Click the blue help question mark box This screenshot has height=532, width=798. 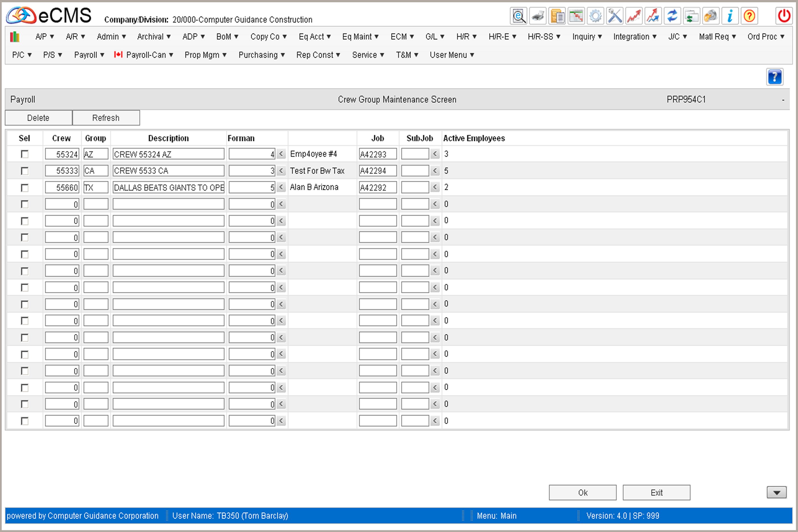[x=774, y=77]
